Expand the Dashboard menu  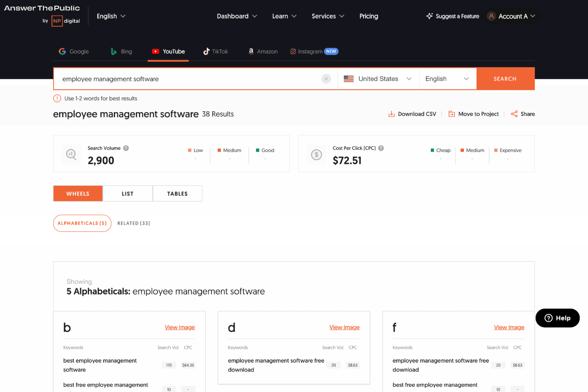(x=237, y=16)
